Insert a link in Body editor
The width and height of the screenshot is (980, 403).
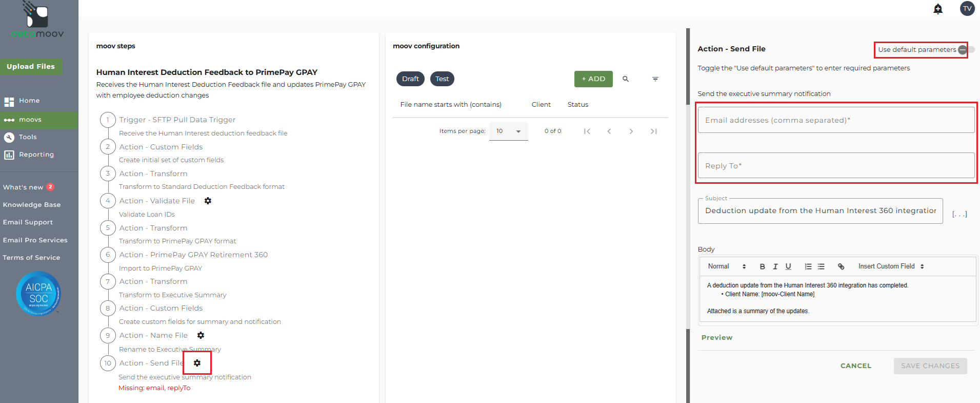coord(841,266)
